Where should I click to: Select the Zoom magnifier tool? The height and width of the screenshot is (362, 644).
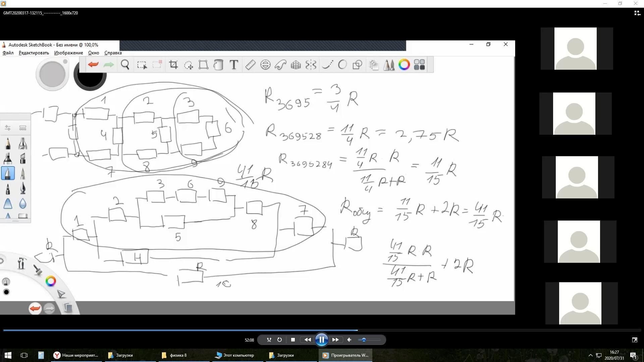click(125, 64)
